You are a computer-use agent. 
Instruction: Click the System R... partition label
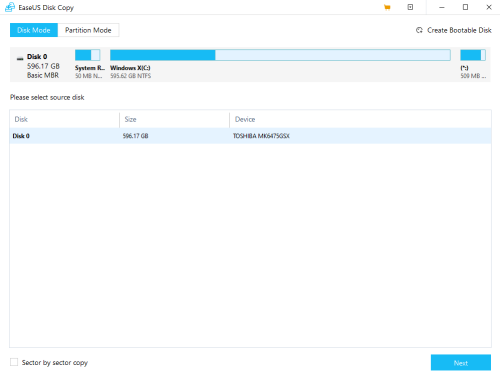pyautogui.click(x=90, y=68)
